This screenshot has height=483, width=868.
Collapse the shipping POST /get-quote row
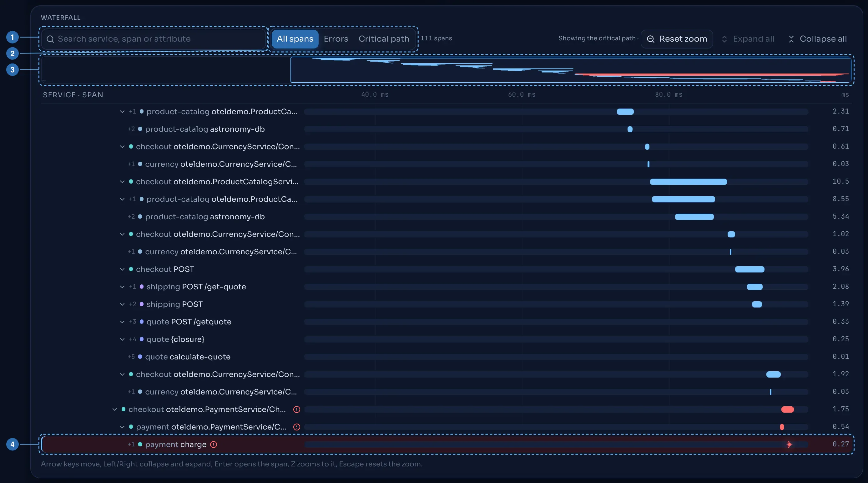[122, 287]
